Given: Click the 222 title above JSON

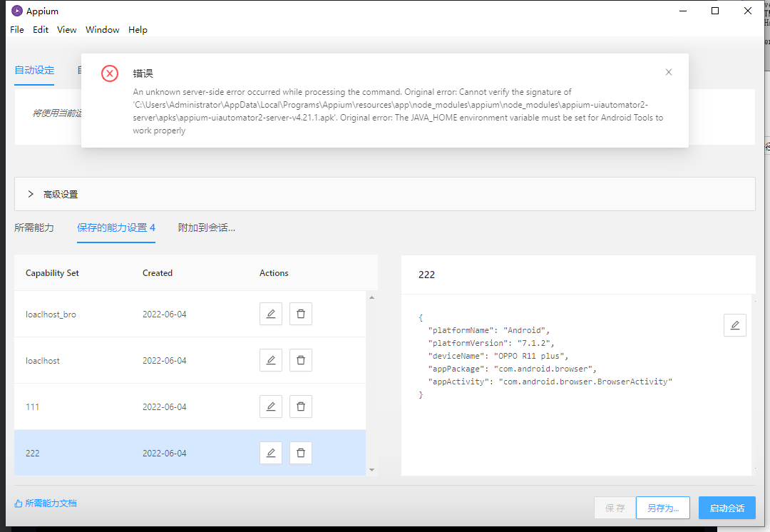Looking at the screenshot, I should (426, 275).
